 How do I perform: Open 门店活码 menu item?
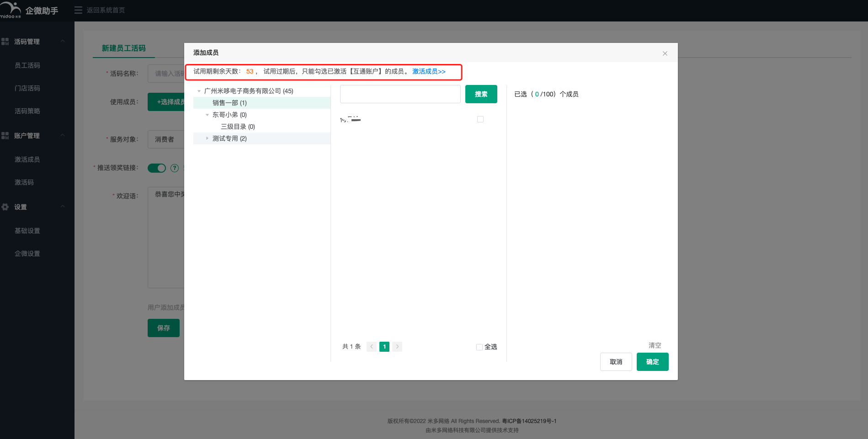coord(27,88)
